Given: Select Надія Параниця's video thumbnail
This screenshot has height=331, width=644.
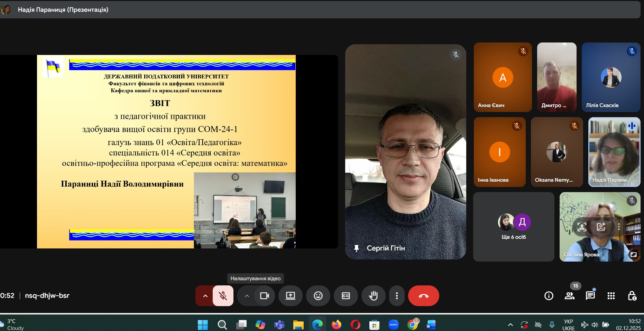Looking at the screenshot, I should [614, 152].
